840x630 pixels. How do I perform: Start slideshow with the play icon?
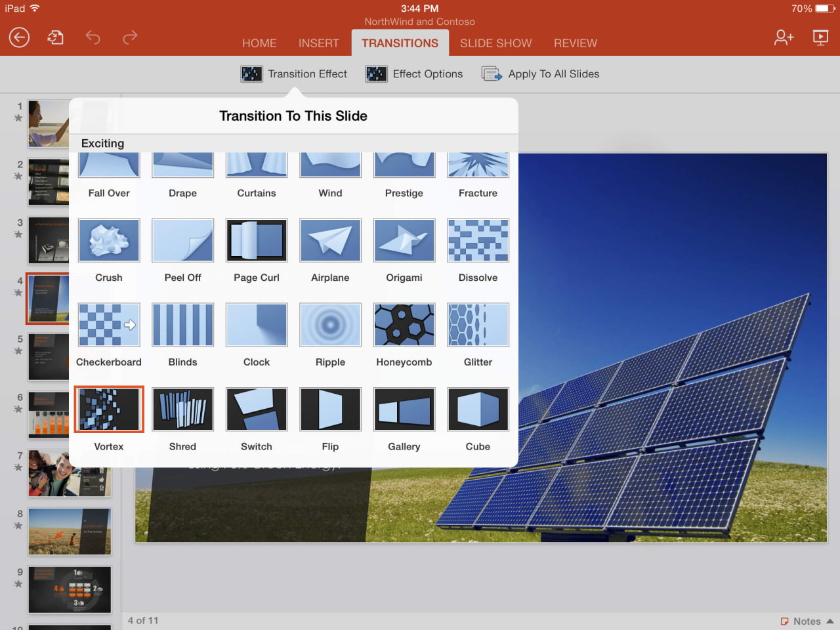pos(820,37)
